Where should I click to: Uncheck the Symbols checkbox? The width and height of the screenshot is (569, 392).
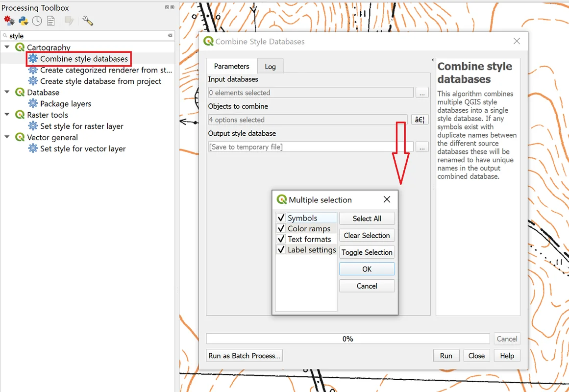coord(281,218)
